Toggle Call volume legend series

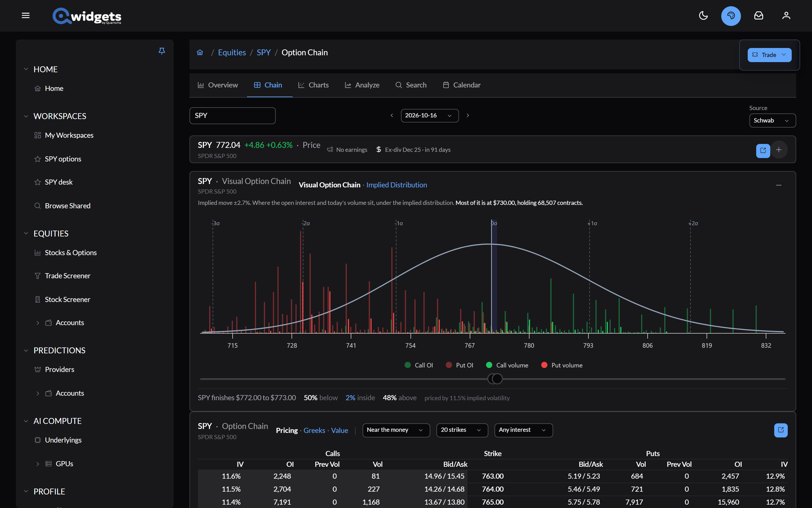click(x=507, y=365)
